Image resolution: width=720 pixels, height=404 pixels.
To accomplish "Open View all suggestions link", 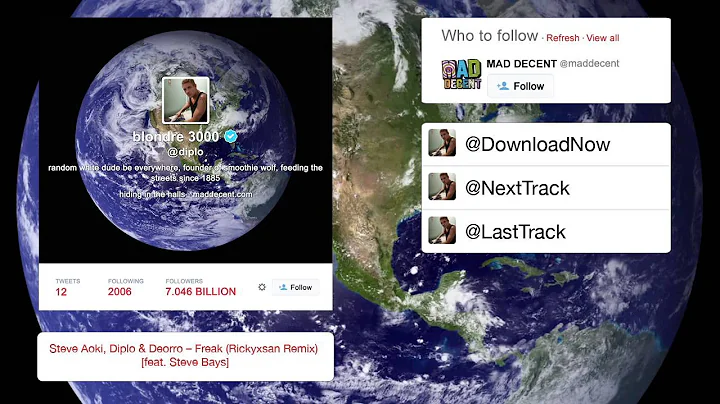I will (x=602, y=38).
